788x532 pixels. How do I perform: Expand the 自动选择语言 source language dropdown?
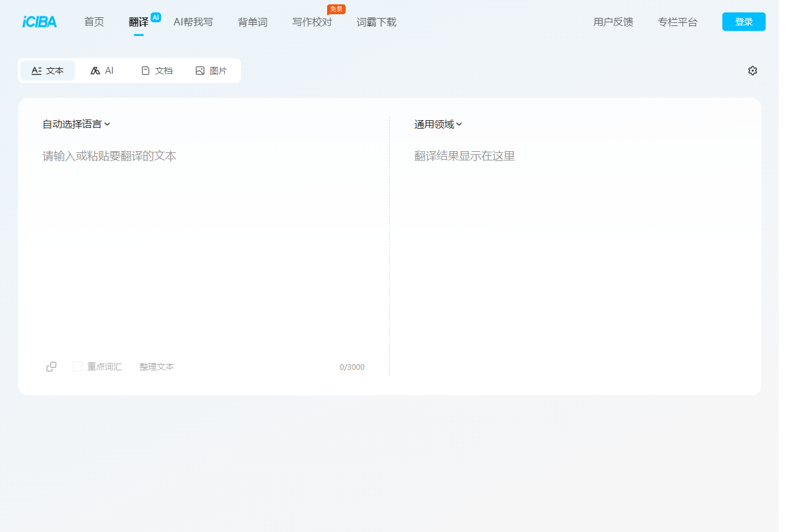point(75,124)
